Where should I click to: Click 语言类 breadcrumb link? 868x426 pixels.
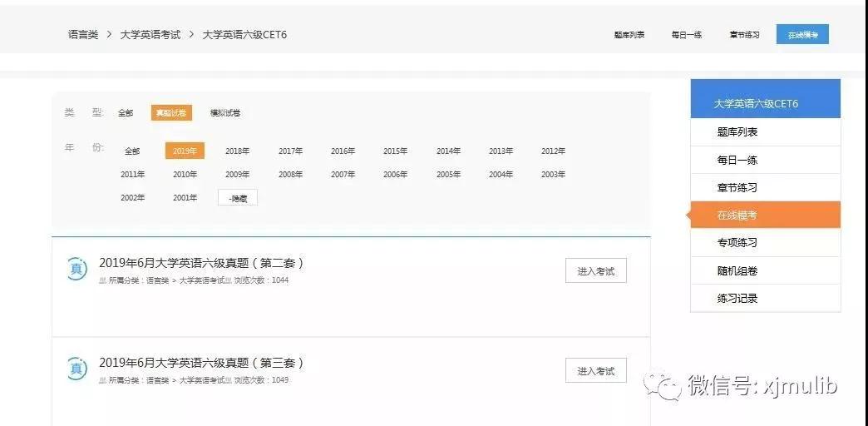(83, 35)
